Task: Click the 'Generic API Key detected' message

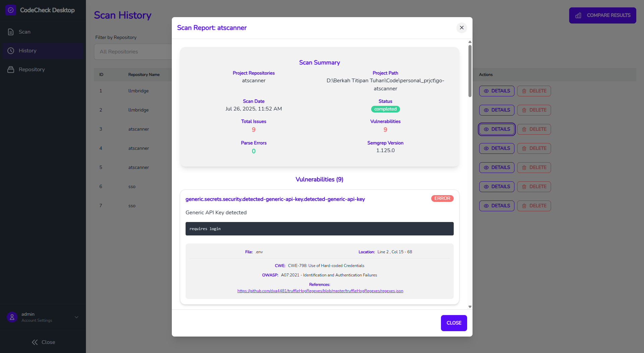Action: coord(216,213)
